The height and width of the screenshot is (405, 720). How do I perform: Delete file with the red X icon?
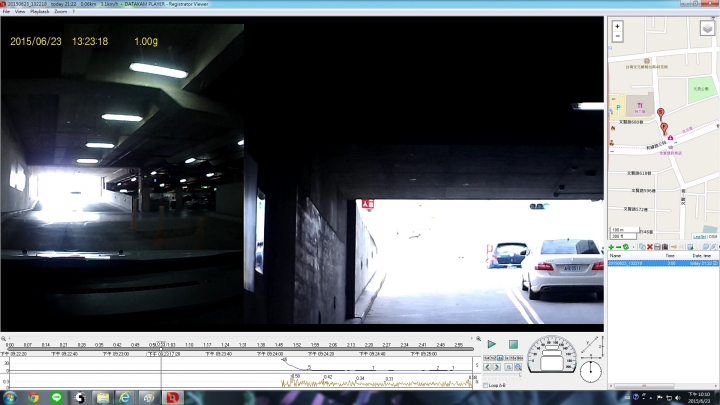point(650,247)
